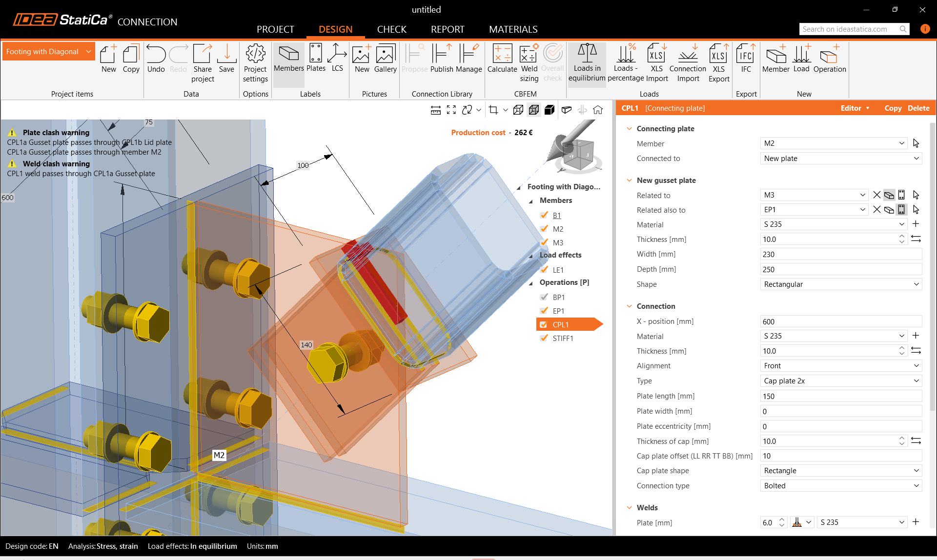
Task: Click zoom to fit view icon
Action: pos(451,110)
